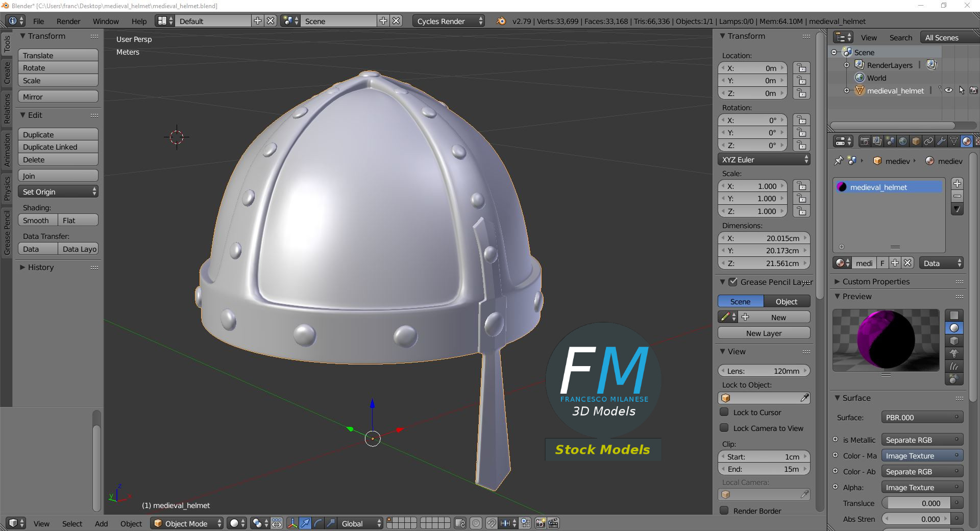
Task: Click the OpenGL render camera icon
Action: (x=541, y=523)
